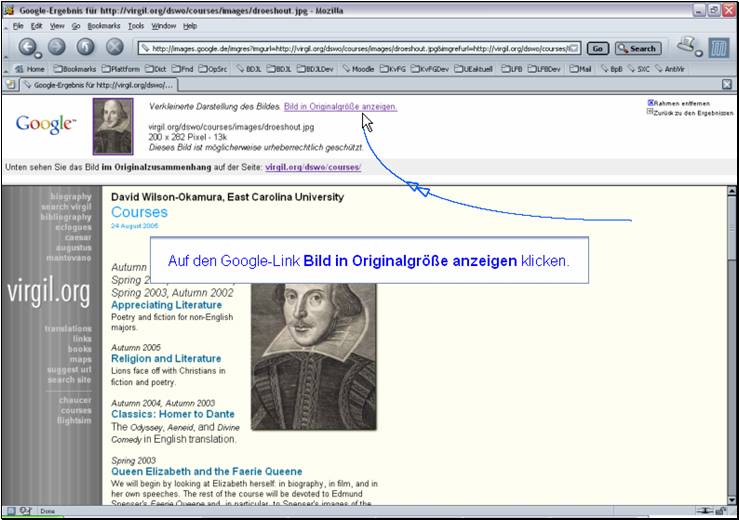Close the current browser tab
Viewport: 739px width, 520px height.
pos(727,85)
